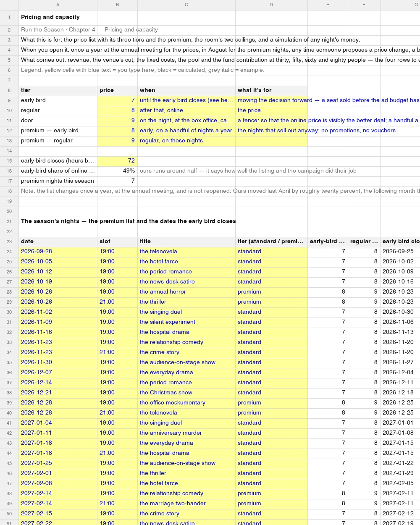Click the 'title' column header cell
The height and width of the screenshot is (525, 420).
[186, 241]
